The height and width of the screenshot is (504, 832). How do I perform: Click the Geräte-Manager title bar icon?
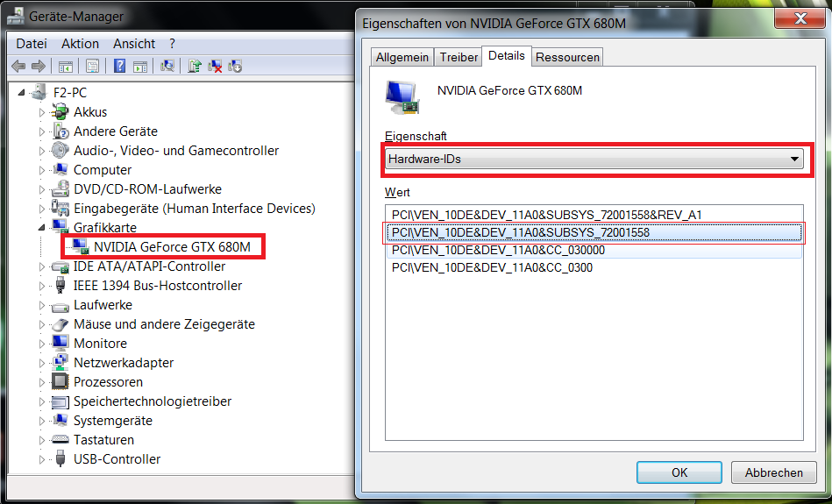click(x=16, y=18)
